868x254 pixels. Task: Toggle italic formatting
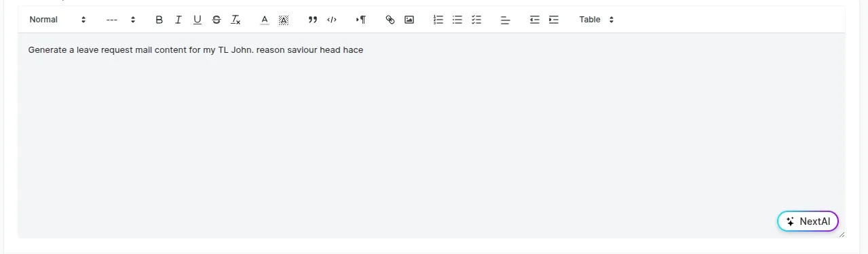coord(178,20)
